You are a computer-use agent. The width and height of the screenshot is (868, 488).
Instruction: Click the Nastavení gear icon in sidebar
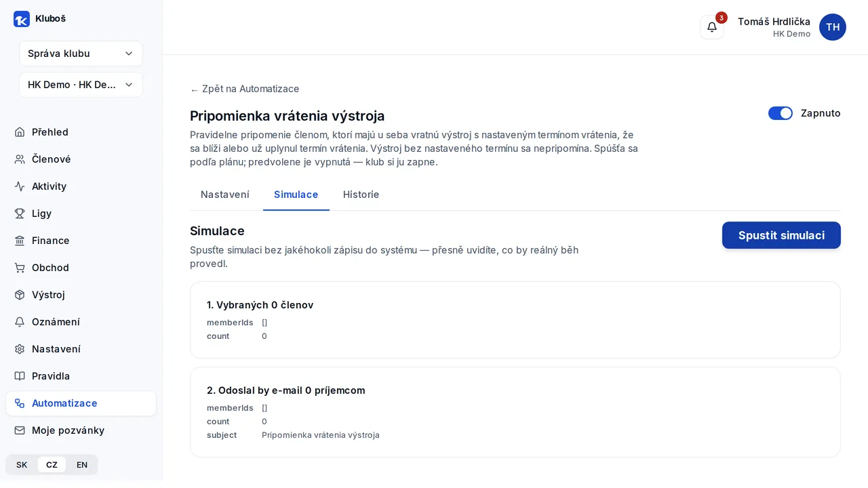[x=20, y=349]
